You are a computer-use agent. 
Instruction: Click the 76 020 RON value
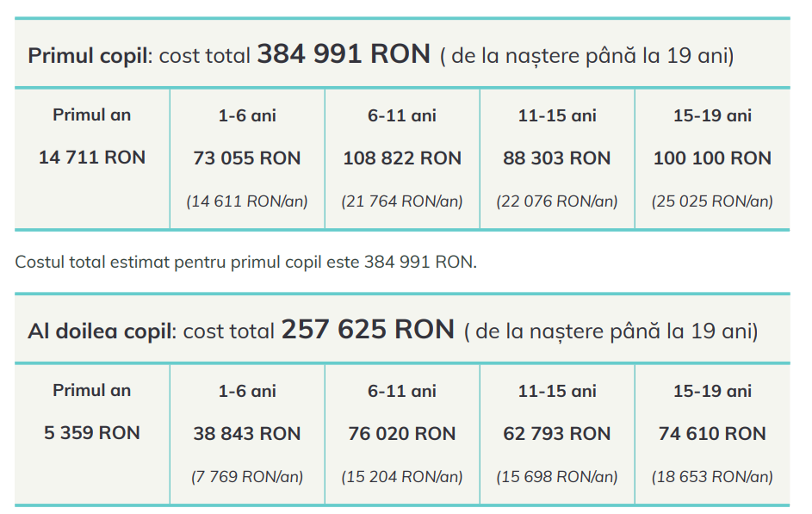tap(402, 434)
